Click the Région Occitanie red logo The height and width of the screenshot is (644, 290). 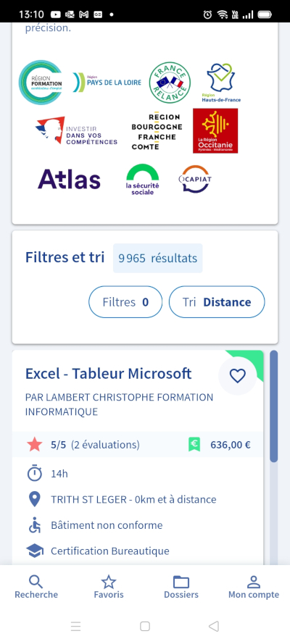click(215, 130)
